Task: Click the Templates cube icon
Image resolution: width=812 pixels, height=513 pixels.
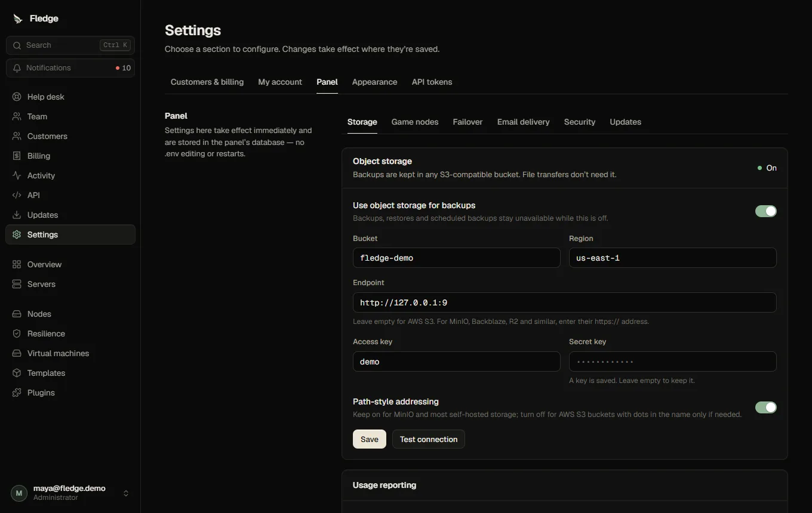Action: point(17,373)
